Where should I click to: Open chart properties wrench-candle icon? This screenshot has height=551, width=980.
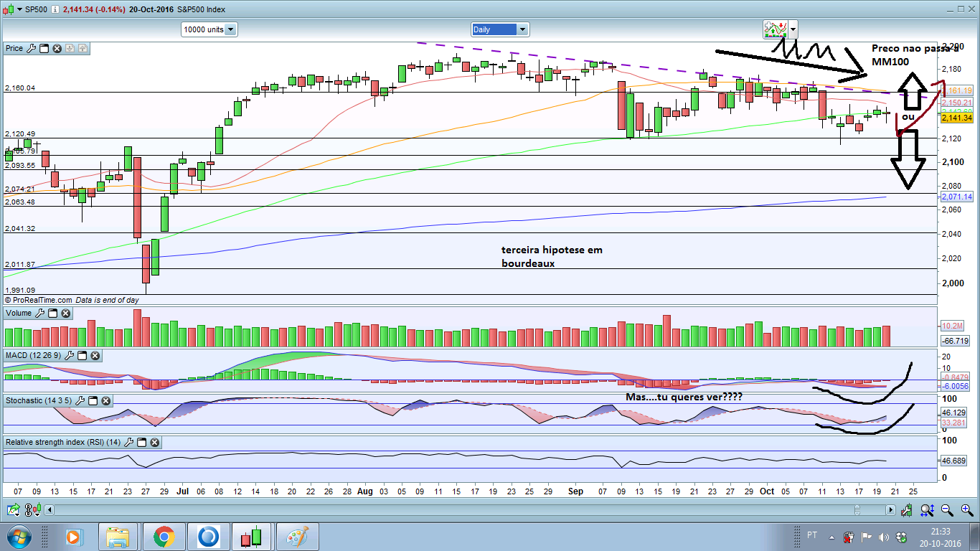(x=908, y=510)
